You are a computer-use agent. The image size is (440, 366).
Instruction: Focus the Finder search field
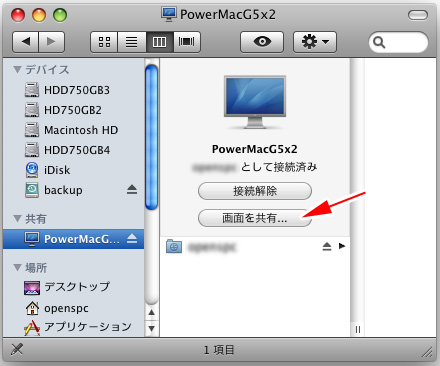pos(398,42)
